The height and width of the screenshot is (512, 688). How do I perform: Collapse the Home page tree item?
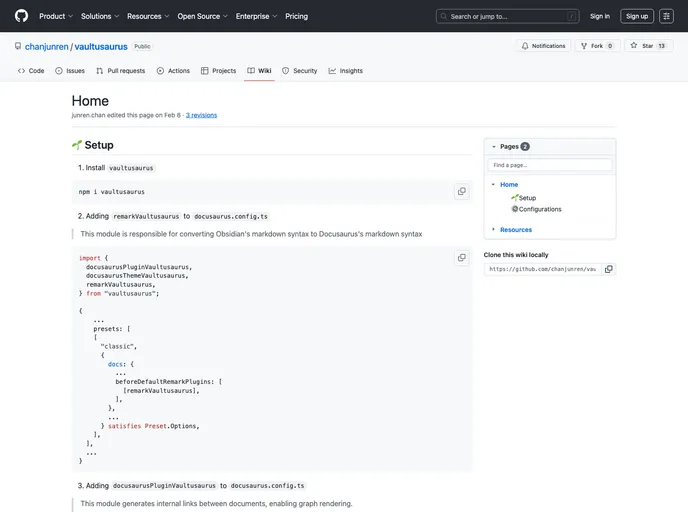pos(493,184)
